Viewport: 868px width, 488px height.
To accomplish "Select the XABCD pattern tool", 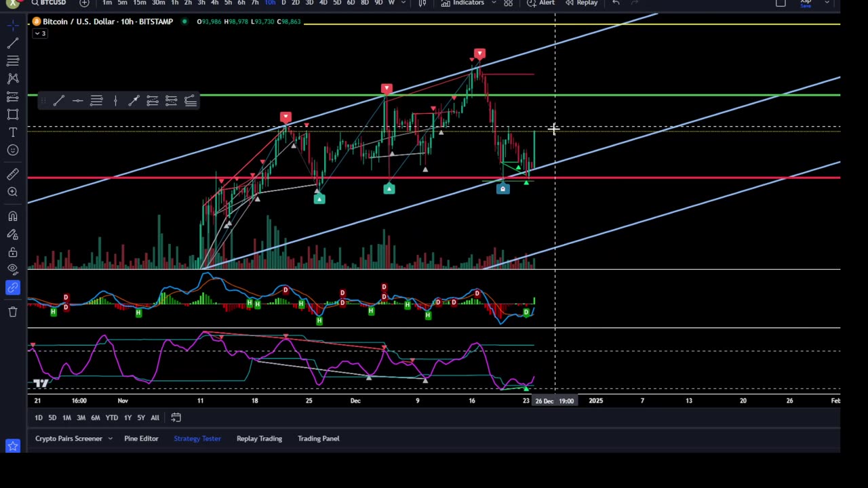I will (x=13, y=79).
